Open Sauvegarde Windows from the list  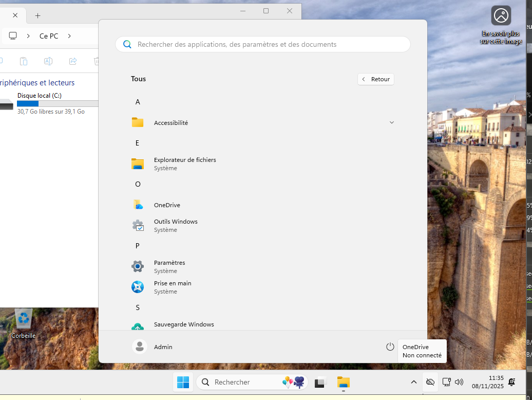(x=263, y=325)
